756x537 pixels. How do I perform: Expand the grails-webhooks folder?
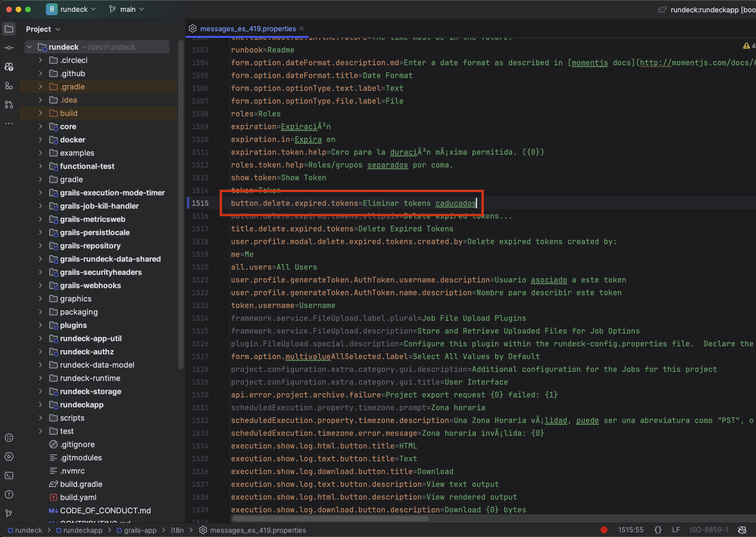click(x=41, y=285)
